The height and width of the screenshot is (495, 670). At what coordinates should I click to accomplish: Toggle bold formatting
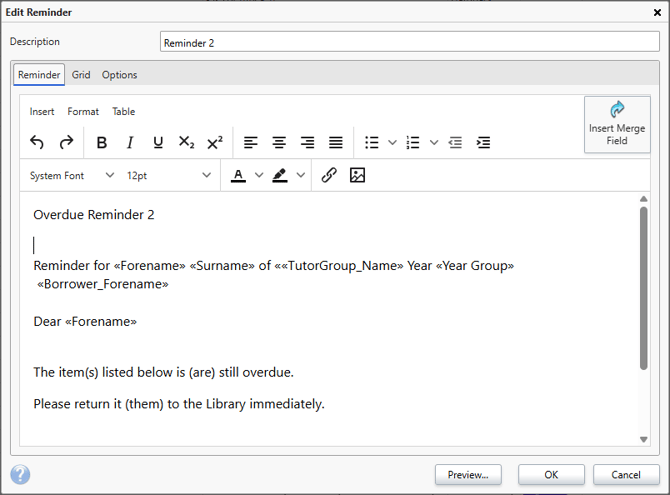point(102,143)
